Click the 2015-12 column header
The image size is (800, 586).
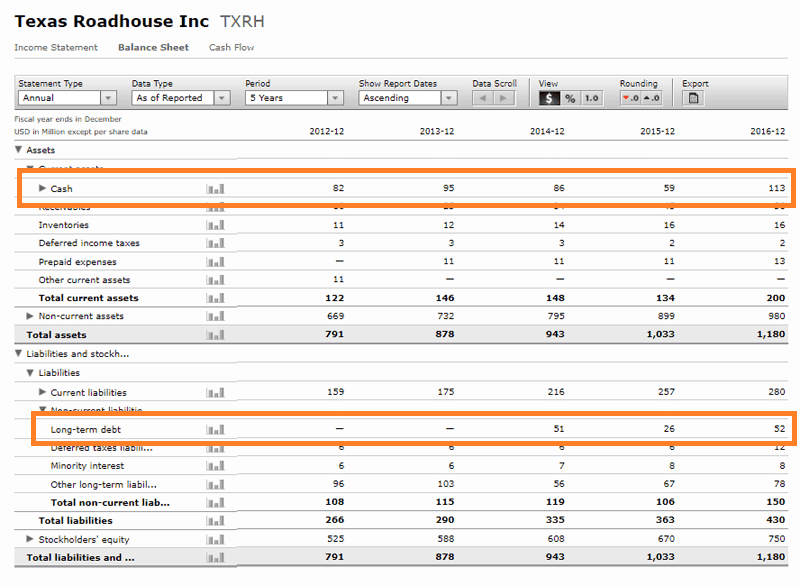coord(657,131)
